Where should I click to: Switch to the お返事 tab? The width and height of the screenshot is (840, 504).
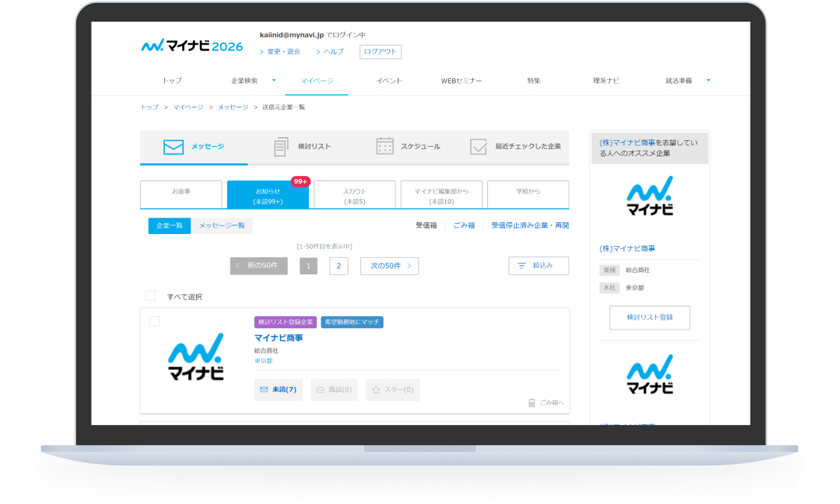pyautogui.click(x=181, y=195)
